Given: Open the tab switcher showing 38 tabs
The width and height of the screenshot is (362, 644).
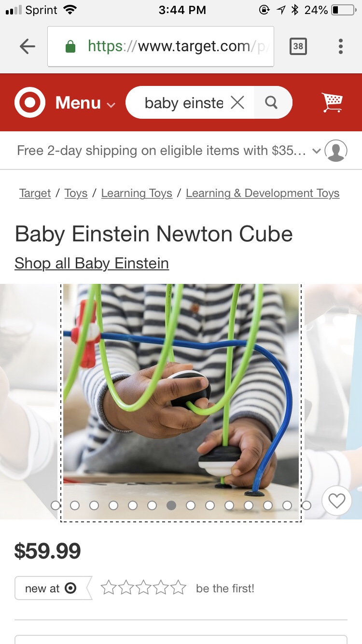Looking at the screenshot, I should (x=298, y=46).
